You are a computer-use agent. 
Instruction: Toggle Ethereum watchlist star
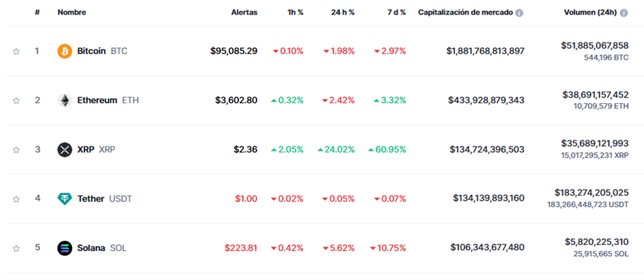(x=16, y=100)
